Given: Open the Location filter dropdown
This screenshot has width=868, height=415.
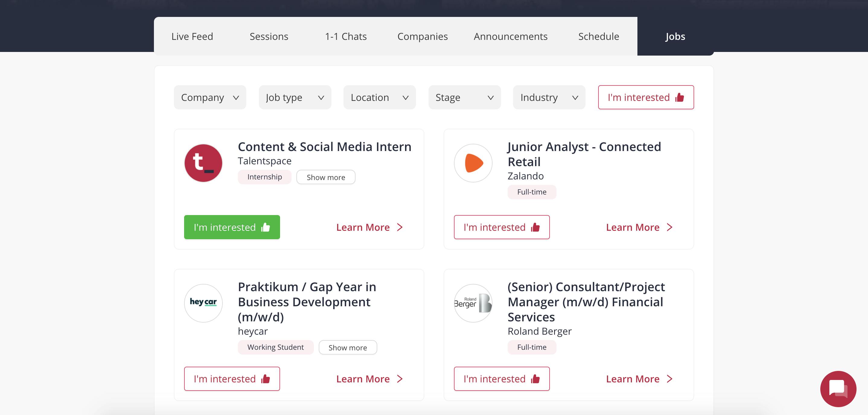Looking at the screenshot, I should 379,98.
